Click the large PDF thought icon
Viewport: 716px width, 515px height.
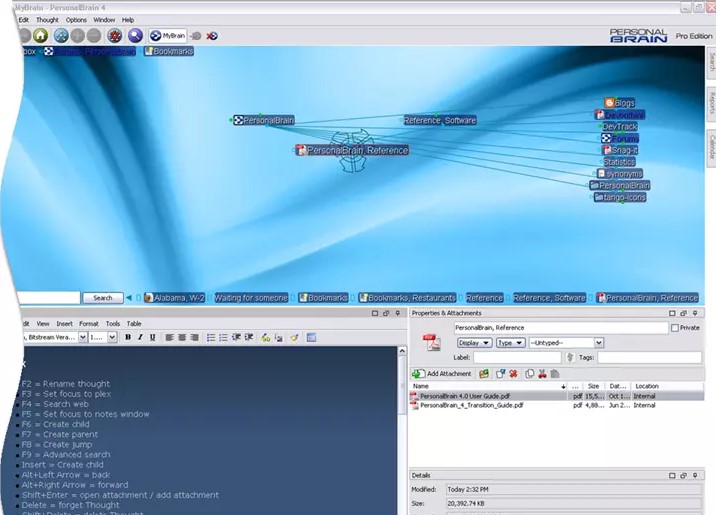click(x=434, y=342)
